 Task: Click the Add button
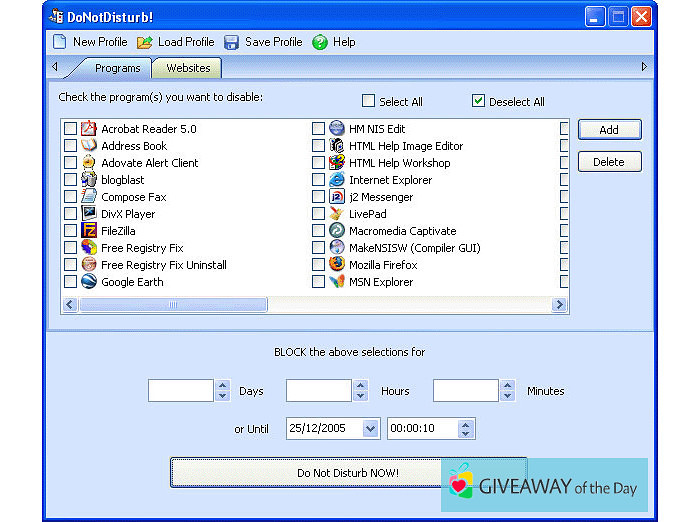point(609,130)
